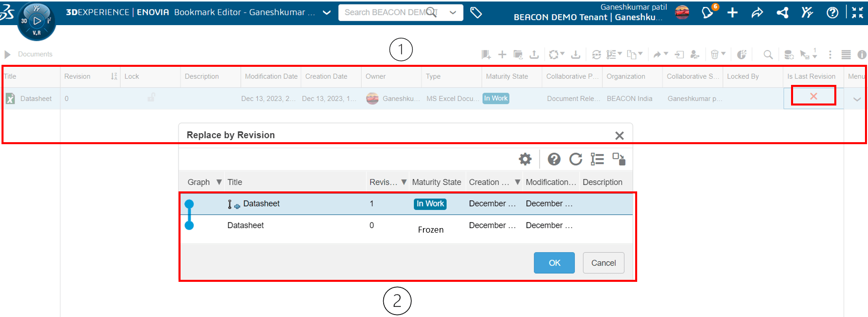Click the Is Last Revision column header
The width and height of the screenshot is (868, 317).
point(811,76)
